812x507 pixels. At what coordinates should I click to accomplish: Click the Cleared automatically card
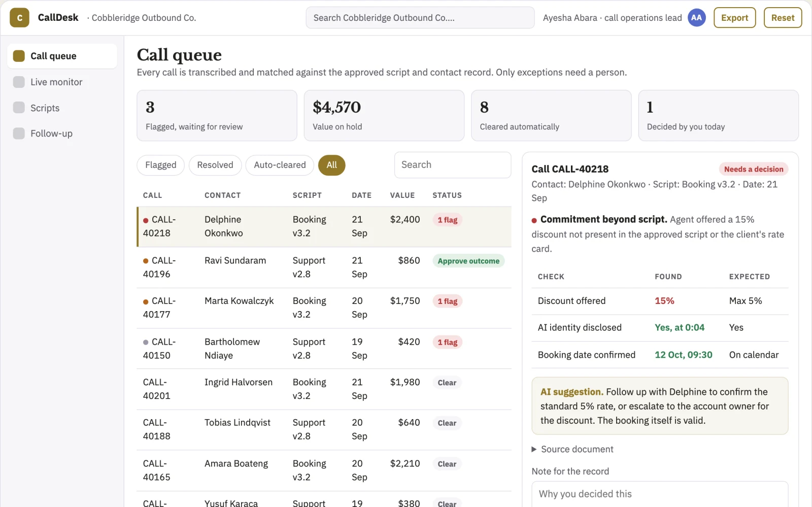click(x=551, y=116)
